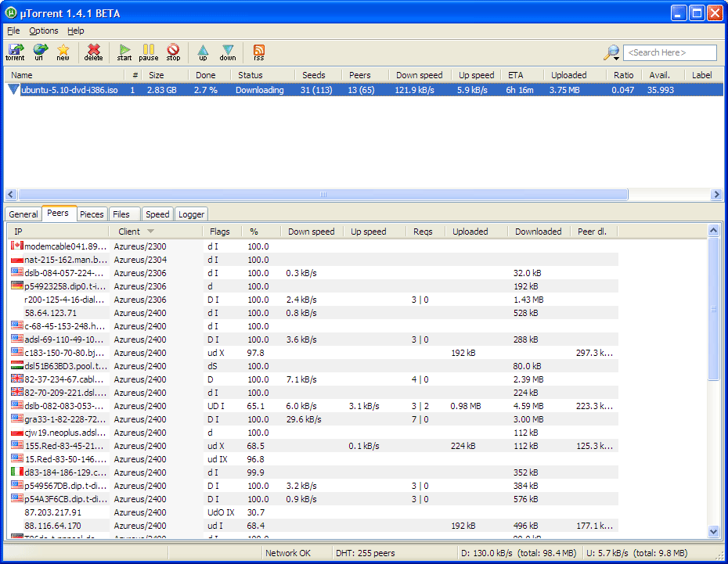The width and height of the screenshot is (728, 564).
Task: Open the File menu
Action: click(x=13, y=31)
